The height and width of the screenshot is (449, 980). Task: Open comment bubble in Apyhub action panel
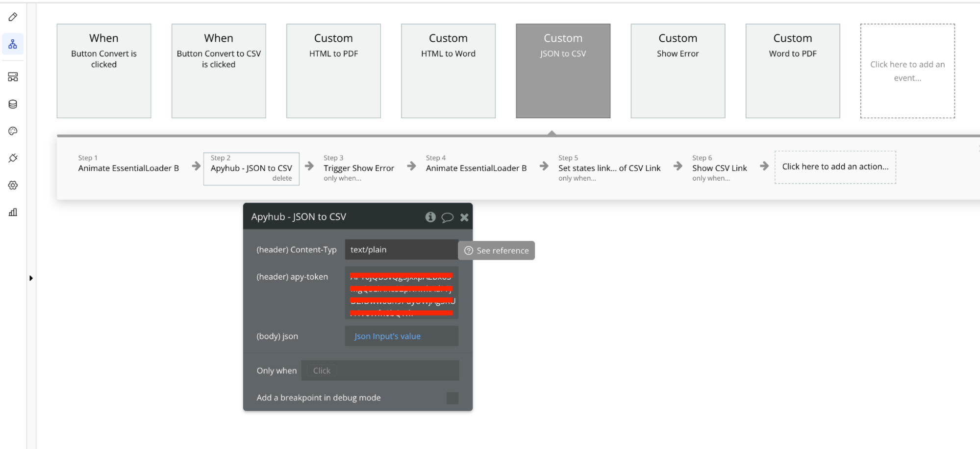447,217
